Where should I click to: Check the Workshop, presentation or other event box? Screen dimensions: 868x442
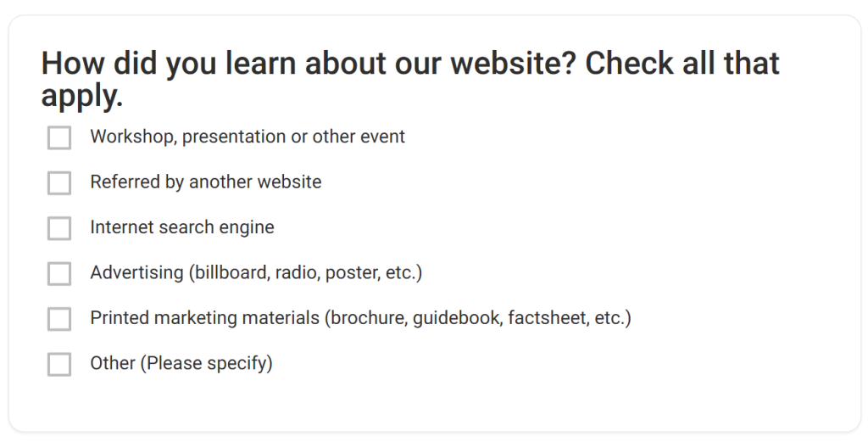(x=59, y=137)
